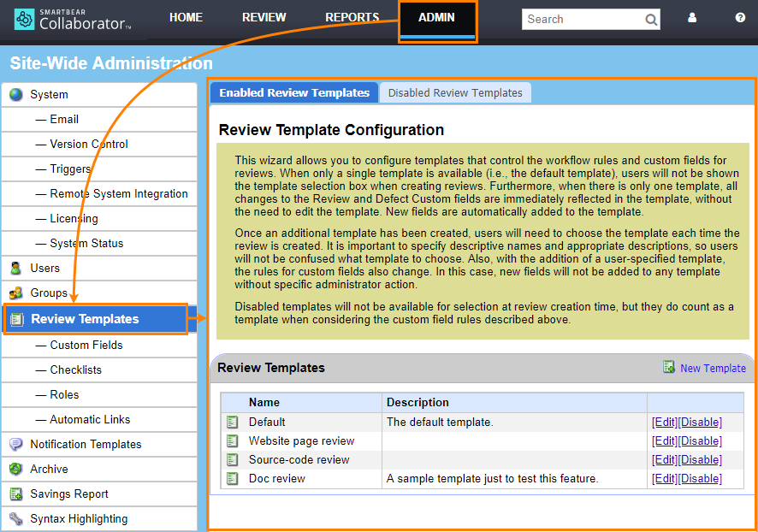Edit the Website page review template
Screen dimensions: 758x532
[666, 440]
